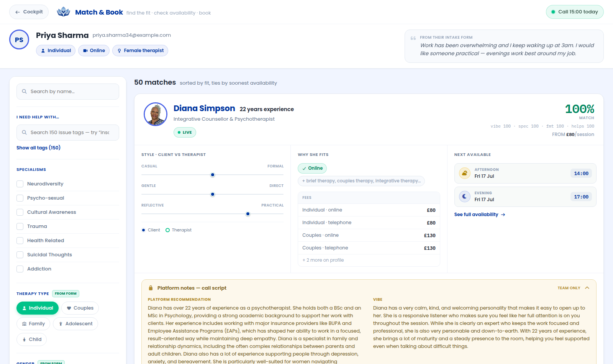Click magnifier icon in name search

point(25,92)
